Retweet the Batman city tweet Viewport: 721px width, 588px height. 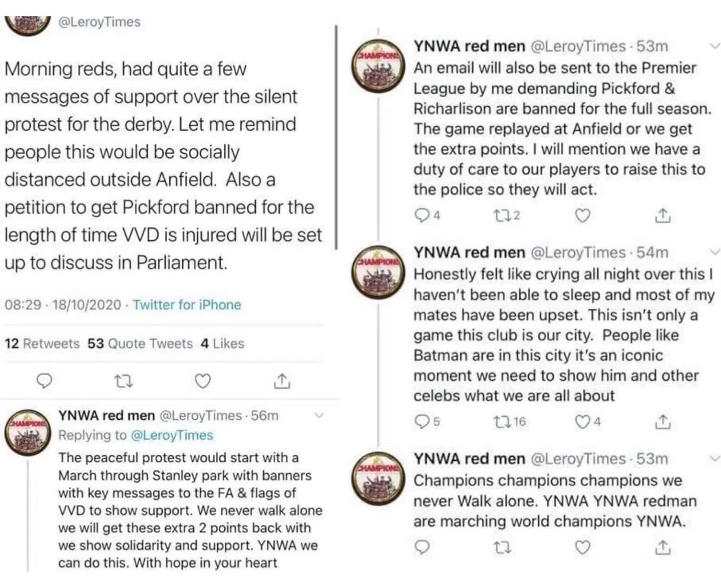[502, 422]
